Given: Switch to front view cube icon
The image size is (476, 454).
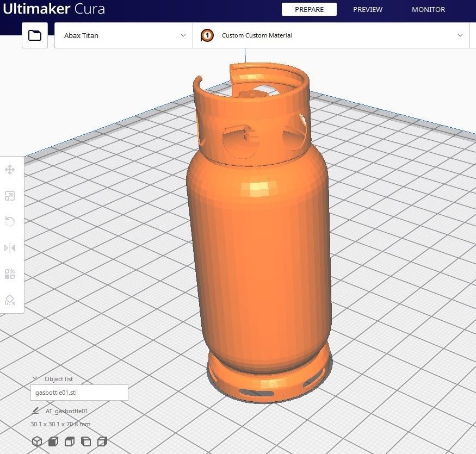Looking at the screenshot, I should [53, 441].
